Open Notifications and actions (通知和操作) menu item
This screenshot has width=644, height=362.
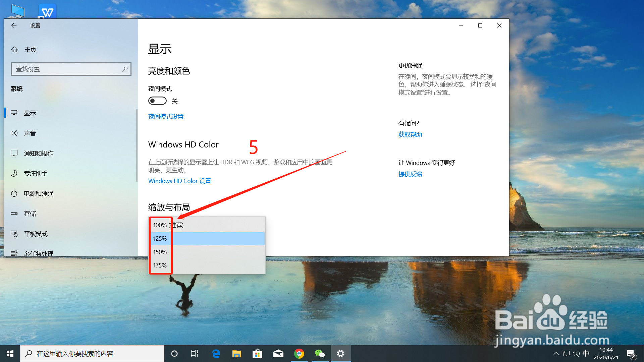pyautogui.click(x=39, y=154)
